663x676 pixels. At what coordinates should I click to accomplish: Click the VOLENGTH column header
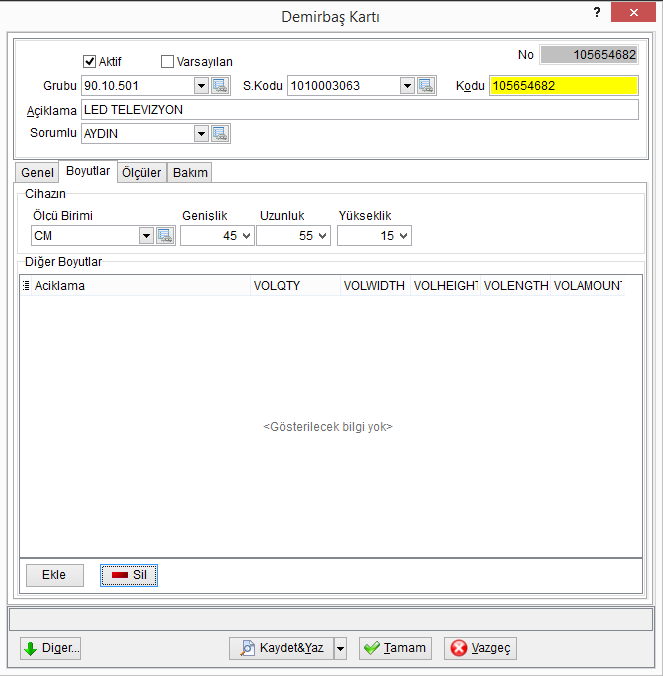pyautogui.click(x=516, y=285)
